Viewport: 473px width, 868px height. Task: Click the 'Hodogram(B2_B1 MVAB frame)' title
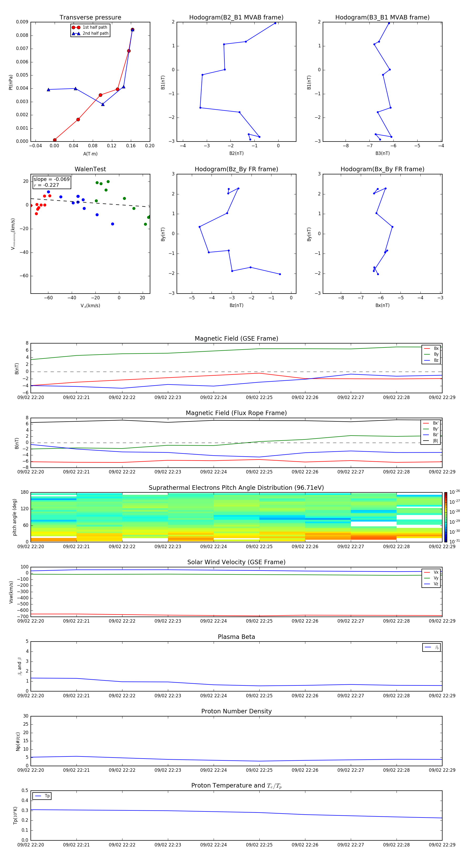click(x=236, y=18)
